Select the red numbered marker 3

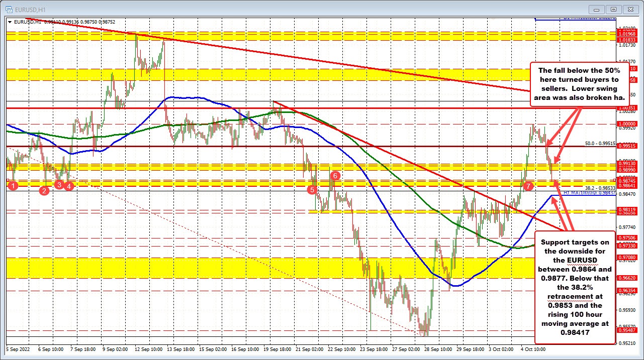[59, 185]
